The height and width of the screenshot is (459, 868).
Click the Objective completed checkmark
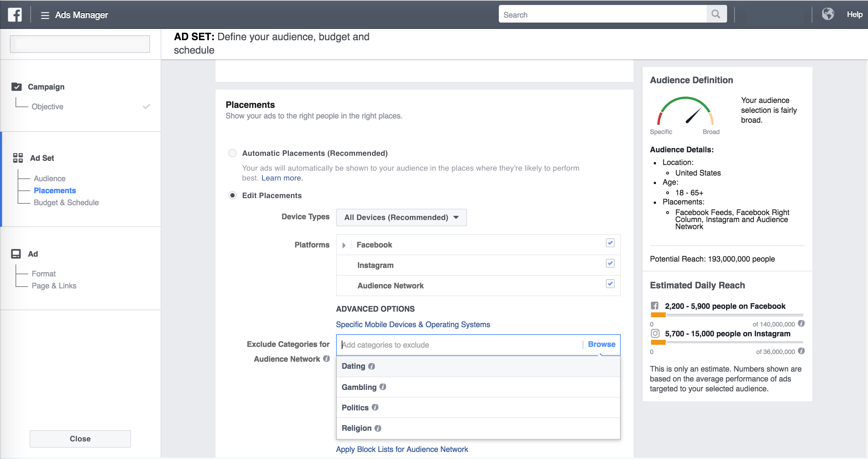click(147, 106)
